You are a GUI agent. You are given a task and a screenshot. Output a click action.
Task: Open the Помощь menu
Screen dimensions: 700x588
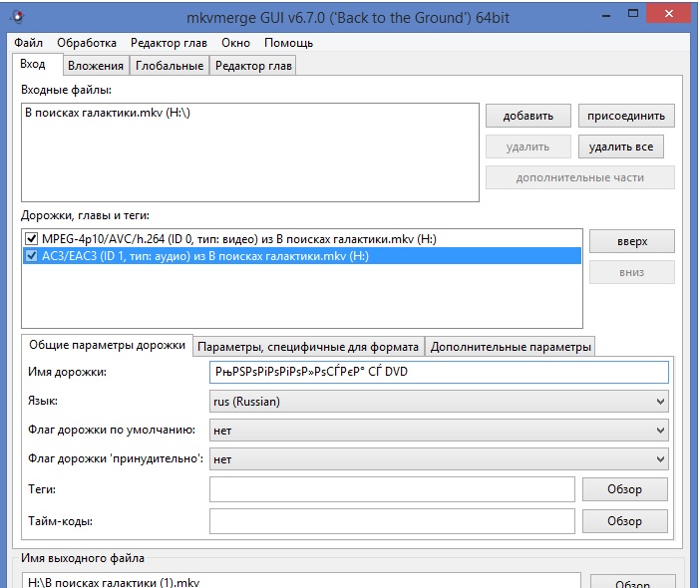click(288, 43)
